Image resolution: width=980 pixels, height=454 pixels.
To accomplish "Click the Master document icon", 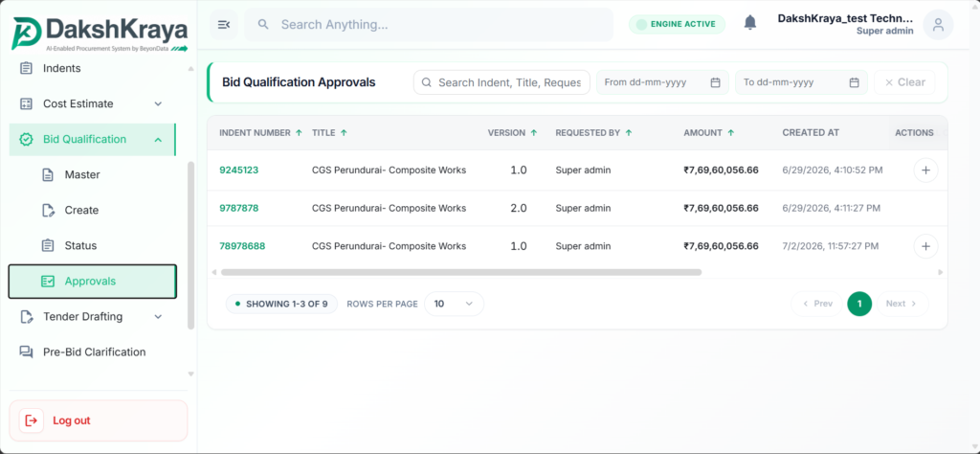I will pyautogui.click(x=48, y=175).
